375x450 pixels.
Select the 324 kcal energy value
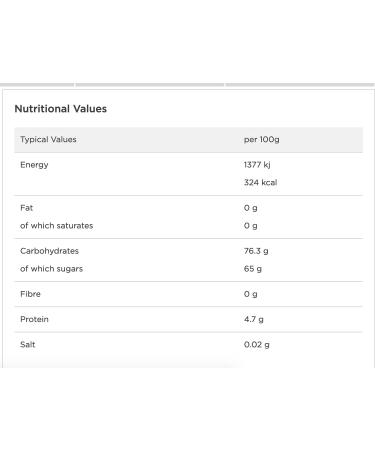point(260,182)
